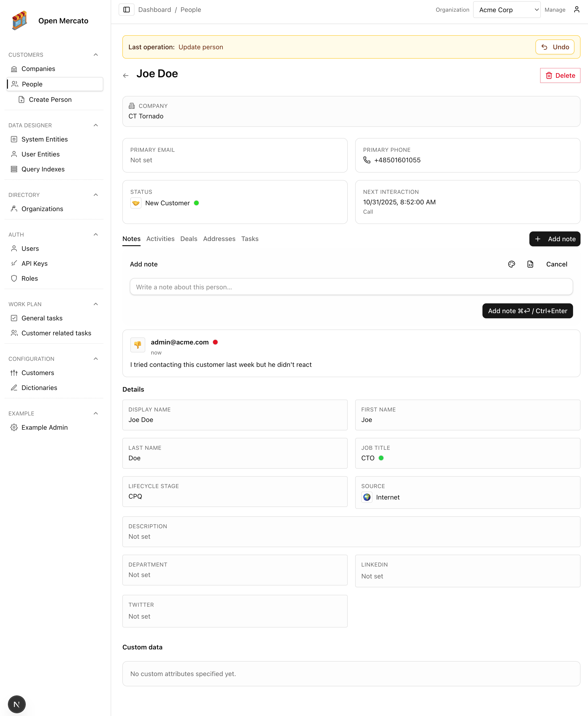Click the Create Person link in sidebar

[50, 99]
